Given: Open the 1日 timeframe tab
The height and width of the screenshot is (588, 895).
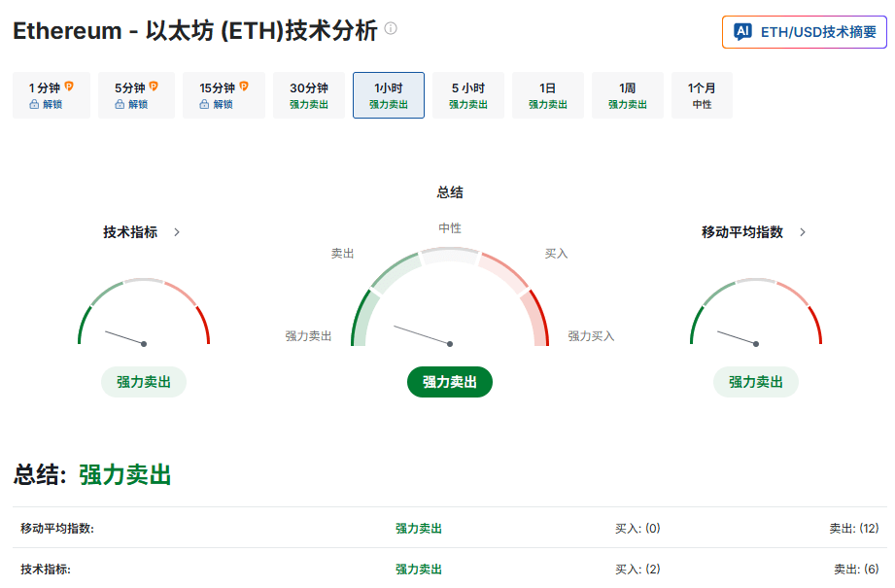Looking at the screenshot, I should pos(548,95).
